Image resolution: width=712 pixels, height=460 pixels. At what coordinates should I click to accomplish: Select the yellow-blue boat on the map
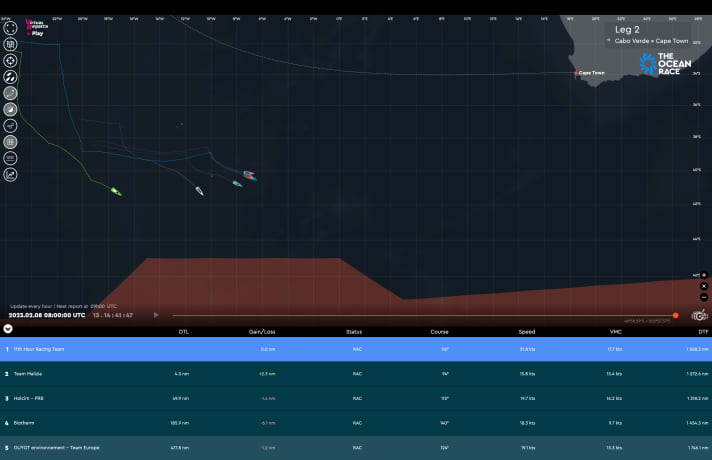[x=237, y=183]
